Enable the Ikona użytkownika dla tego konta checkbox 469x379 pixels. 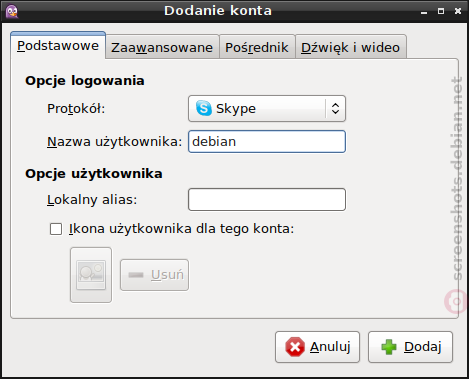[x=56, y=229]
